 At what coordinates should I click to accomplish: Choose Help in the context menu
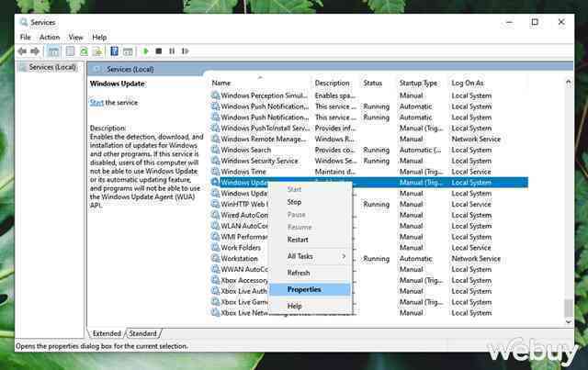click(x=311, y=306)
